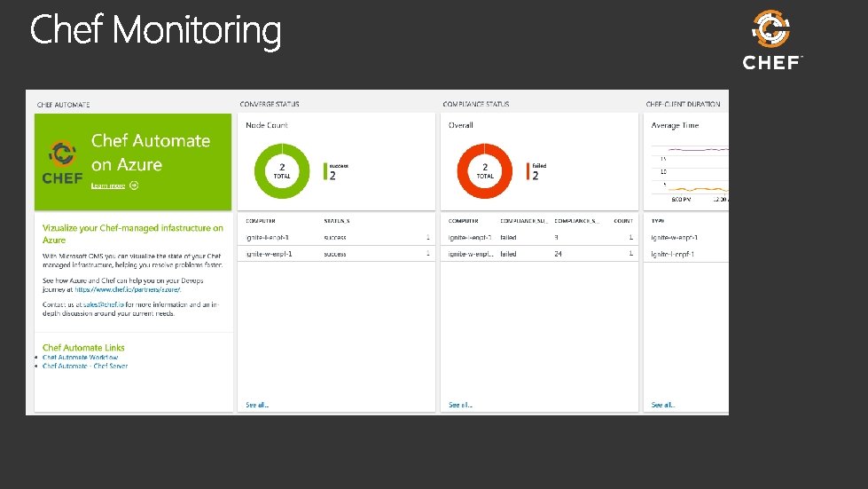Viewport: 868px width, 489px height.
Task: Open the Chef Automate Workflow link
Action: click(x=81, y=357)
